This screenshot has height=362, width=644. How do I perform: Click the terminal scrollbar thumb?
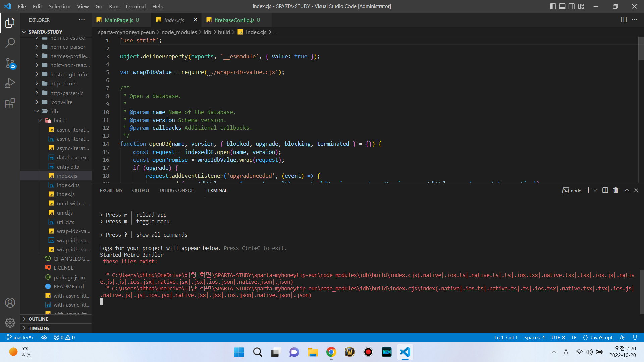point(642,292)
